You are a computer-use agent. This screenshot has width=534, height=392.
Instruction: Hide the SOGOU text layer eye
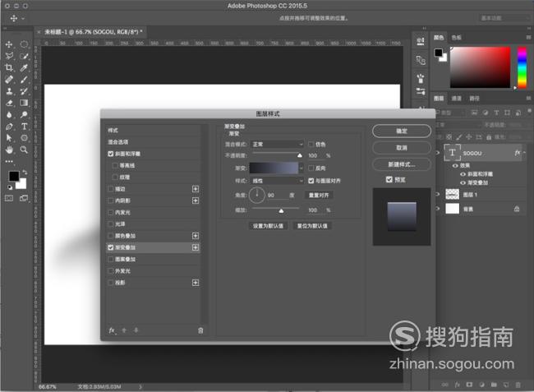click(x=438, y=153)
